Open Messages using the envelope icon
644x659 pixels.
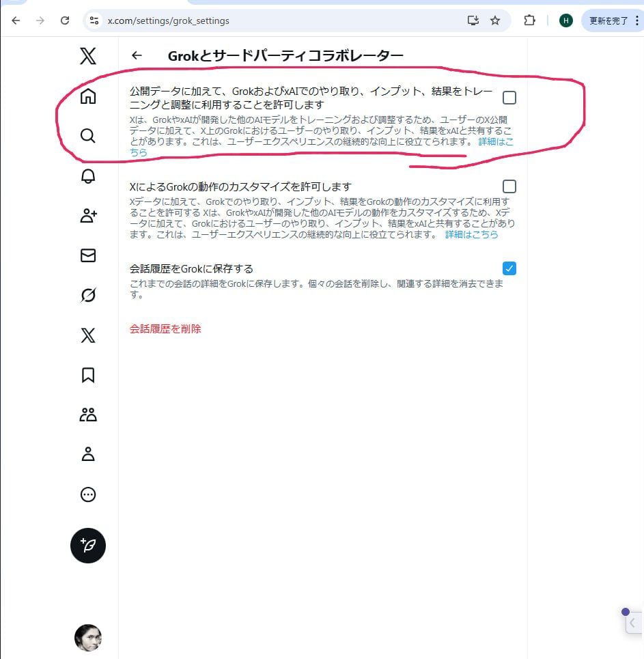(87, 255)
